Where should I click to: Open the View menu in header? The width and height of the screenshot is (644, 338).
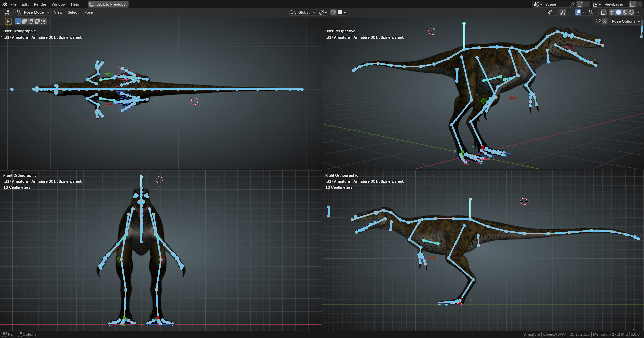(x=58, y=12)
